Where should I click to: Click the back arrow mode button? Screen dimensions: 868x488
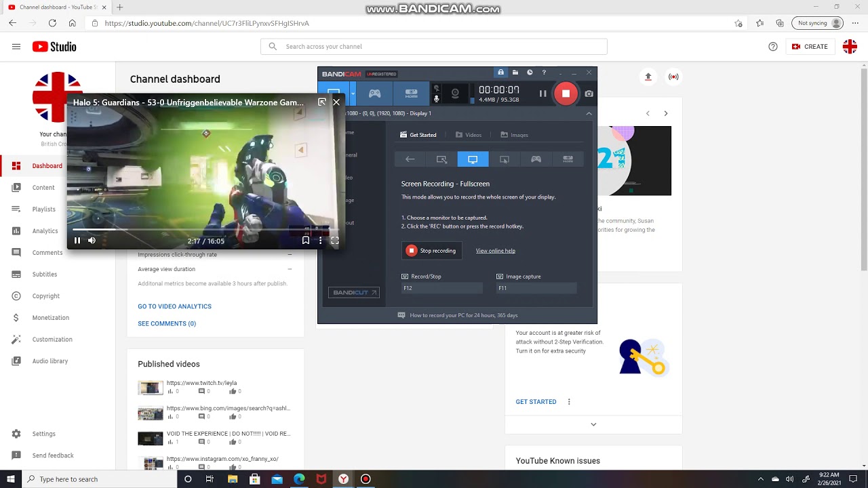[410, 159]
